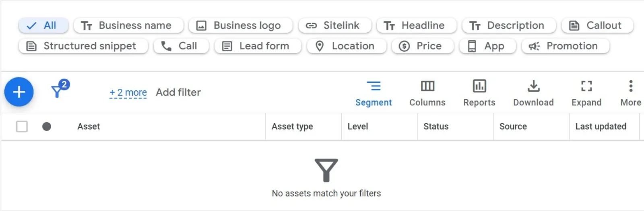Filter by Description chip

coord(509,25)
